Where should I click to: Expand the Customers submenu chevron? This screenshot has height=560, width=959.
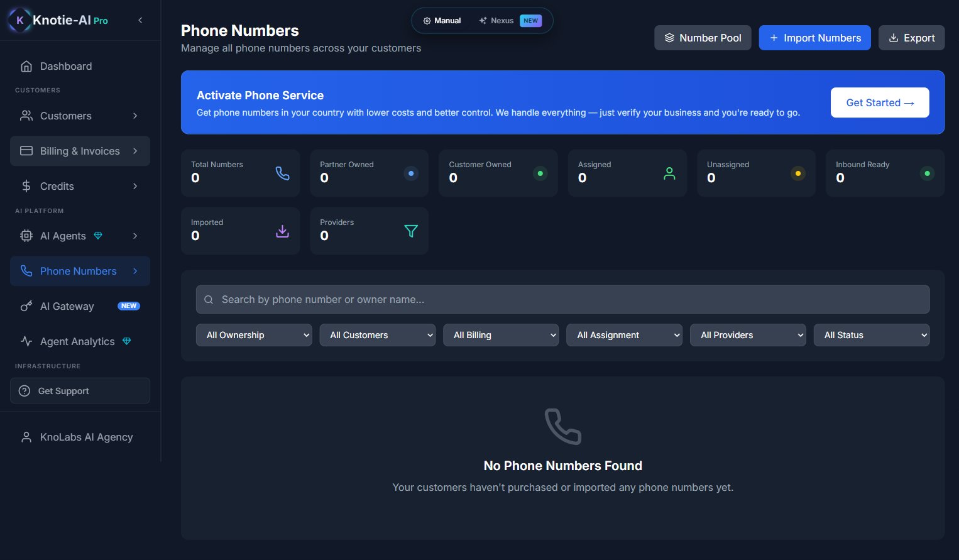coord(135,116)
